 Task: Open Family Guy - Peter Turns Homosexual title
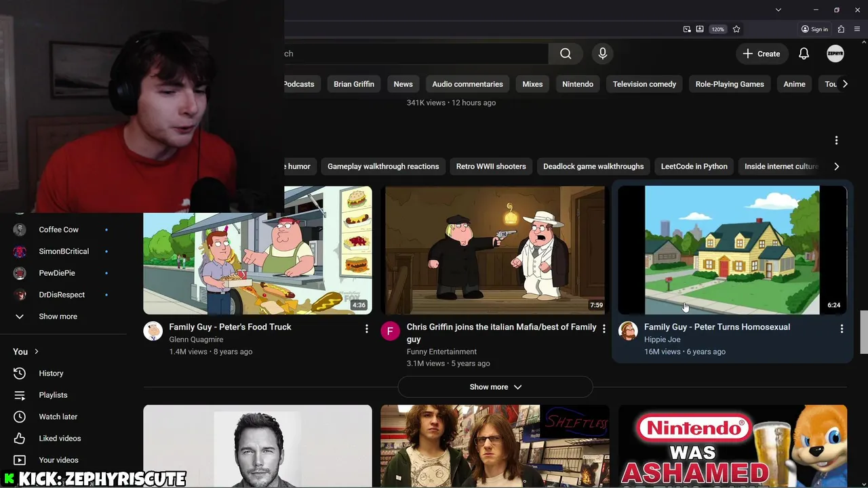717,327
